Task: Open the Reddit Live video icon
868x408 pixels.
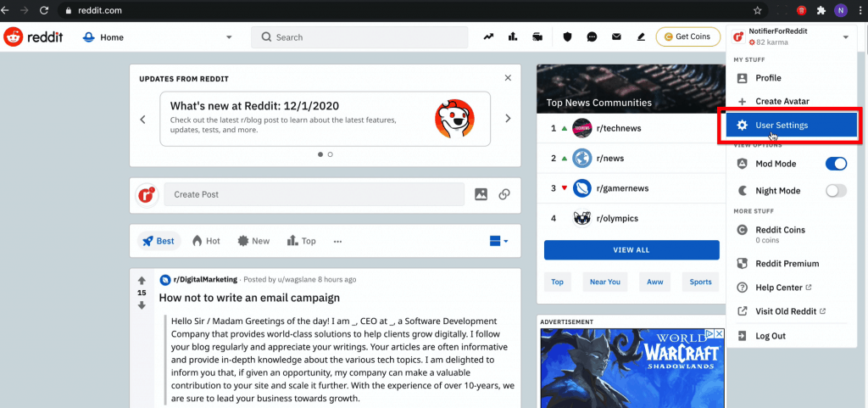Action: (537, 37)
